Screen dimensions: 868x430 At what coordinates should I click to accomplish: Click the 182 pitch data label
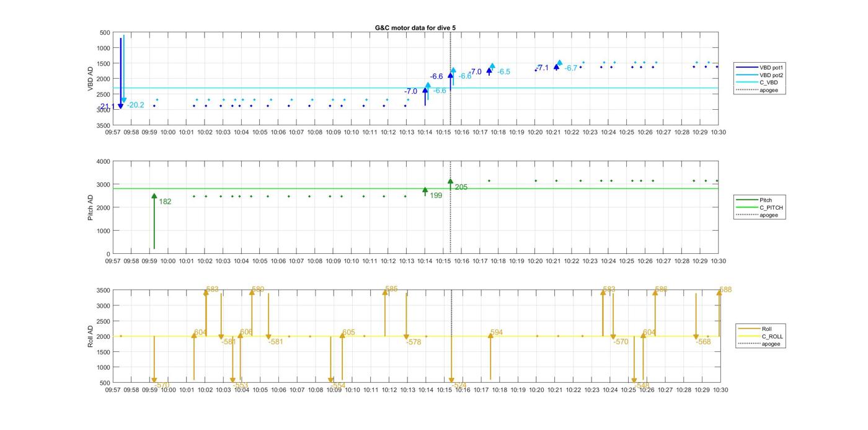pos(165,202)
